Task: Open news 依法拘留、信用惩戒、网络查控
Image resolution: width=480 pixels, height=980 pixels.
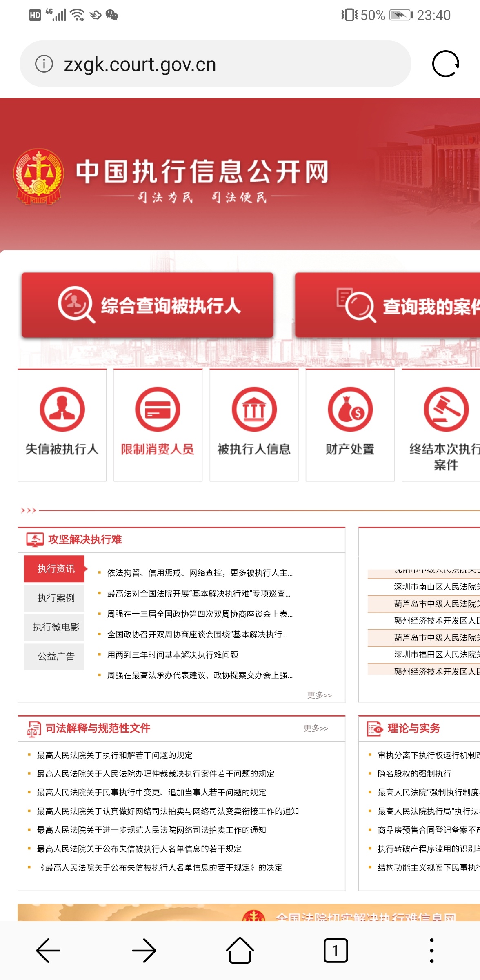Action: coord(200,573)
